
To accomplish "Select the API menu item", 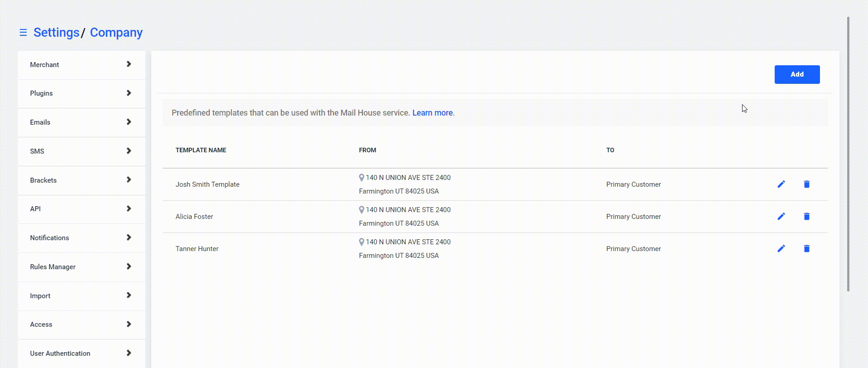I will [82, 209].
